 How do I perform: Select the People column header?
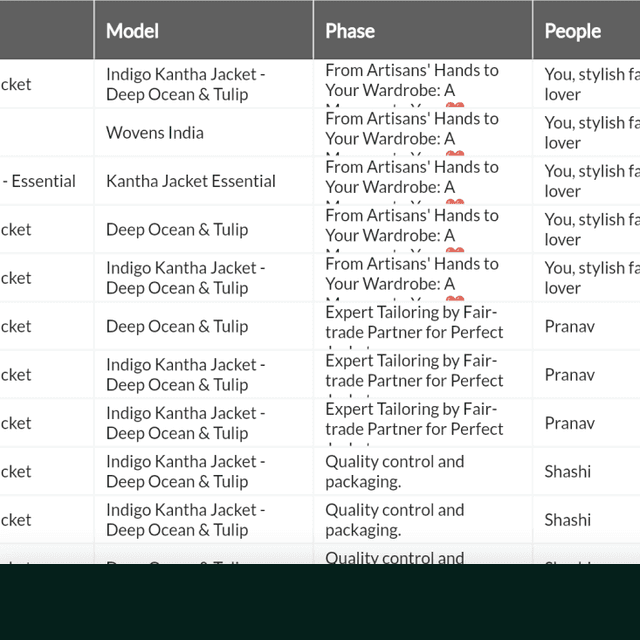tap(573, 31)
